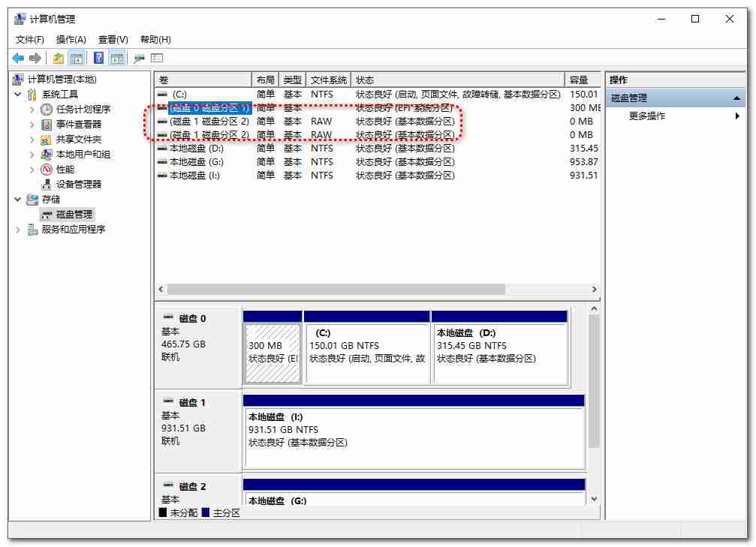Click the blue help question mark icon
Image resolution: width=756 pixels, height=547 pixels.
coord(98,58)
